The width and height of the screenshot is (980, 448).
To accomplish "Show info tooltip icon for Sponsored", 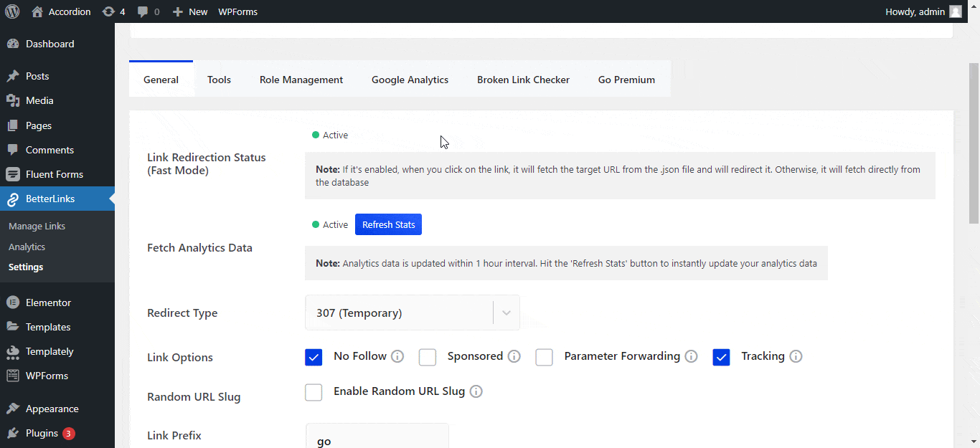I will pyautogui.click(x=514, y=356).
